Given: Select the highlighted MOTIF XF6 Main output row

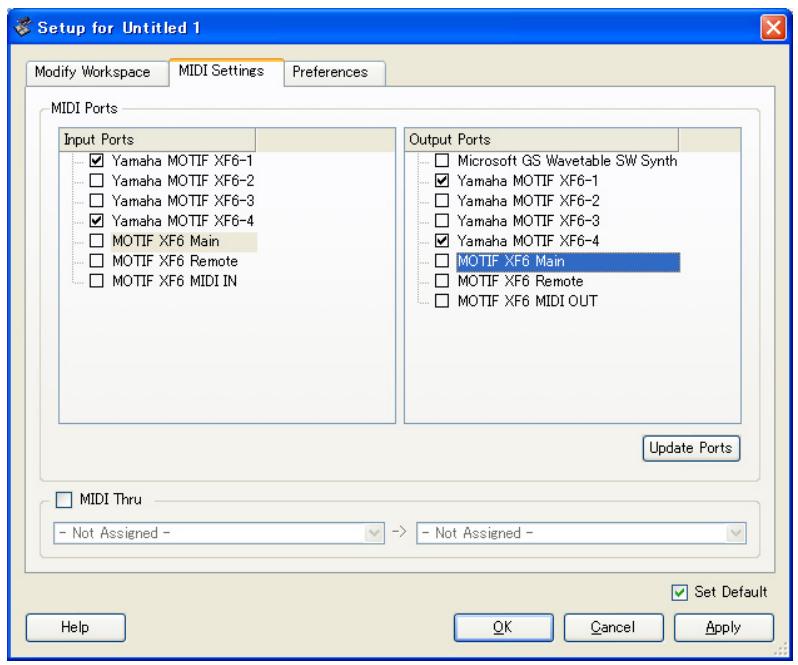Looking at the screenshot, I should click(568, 262).
